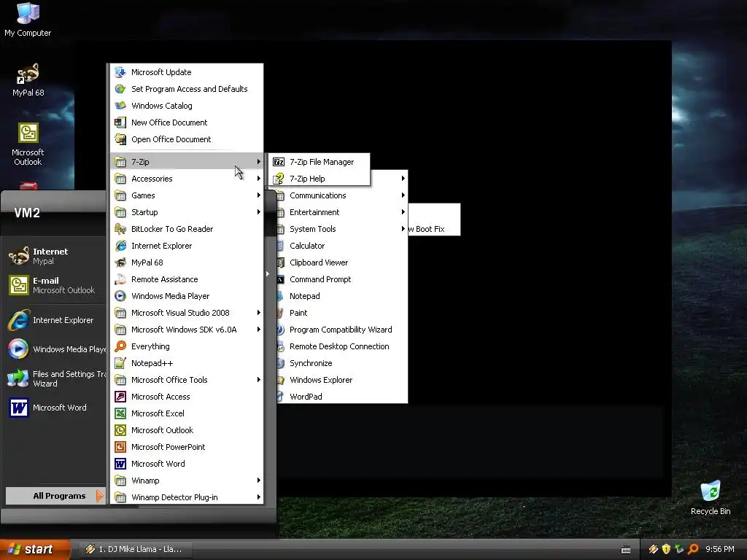The image size is (747, 560).
Task: Open Command Prompt in Accessories
Action: coord(342,279)
